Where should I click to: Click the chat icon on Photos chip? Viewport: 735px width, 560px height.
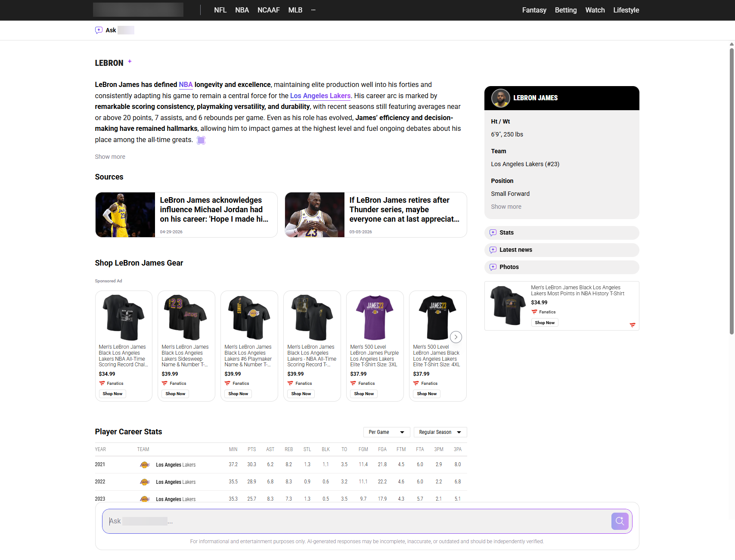493,267
